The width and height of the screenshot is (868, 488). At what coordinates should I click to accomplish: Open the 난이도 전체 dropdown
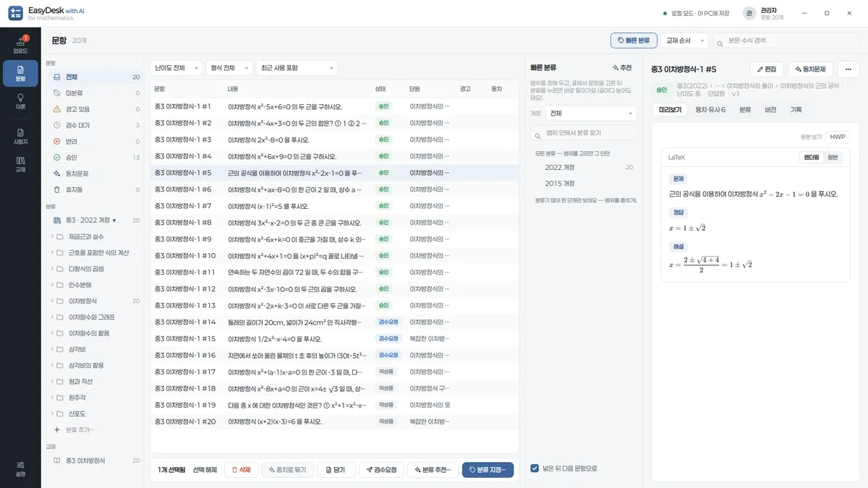pyautogui.click(x=176, y=68)
